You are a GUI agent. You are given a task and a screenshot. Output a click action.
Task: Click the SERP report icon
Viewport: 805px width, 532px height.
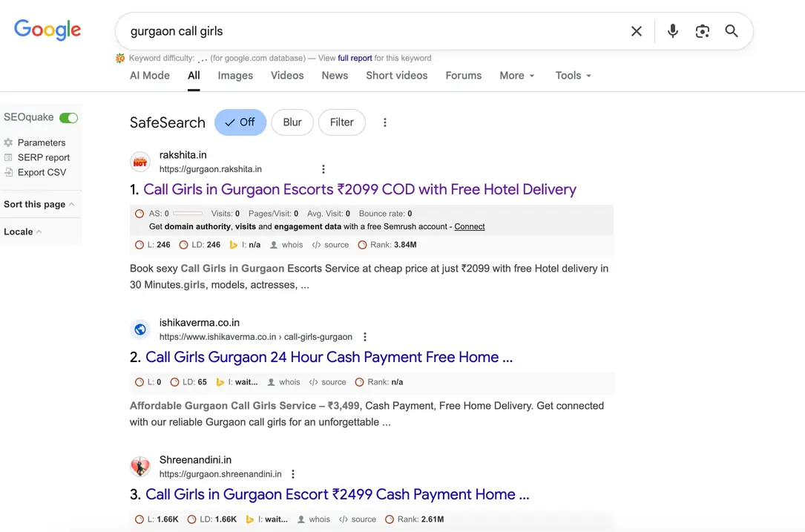point(8,157)
